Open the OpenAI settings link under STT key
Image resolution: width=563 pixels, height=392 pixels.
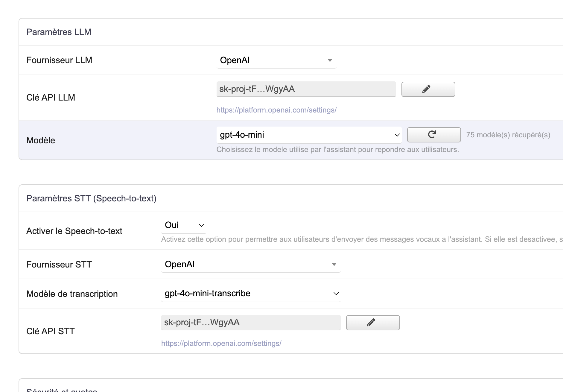click(x=221, y=344)
